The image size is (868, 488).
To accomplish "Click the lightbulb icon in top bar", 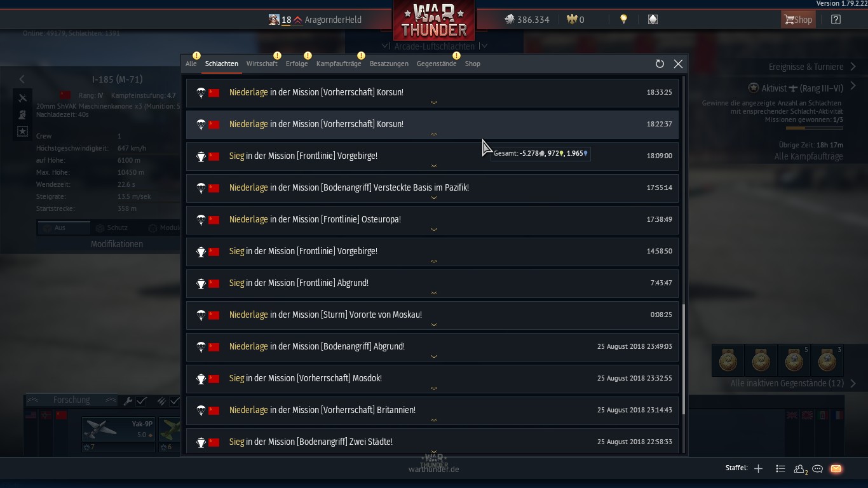I will click(x=623, y=20).
